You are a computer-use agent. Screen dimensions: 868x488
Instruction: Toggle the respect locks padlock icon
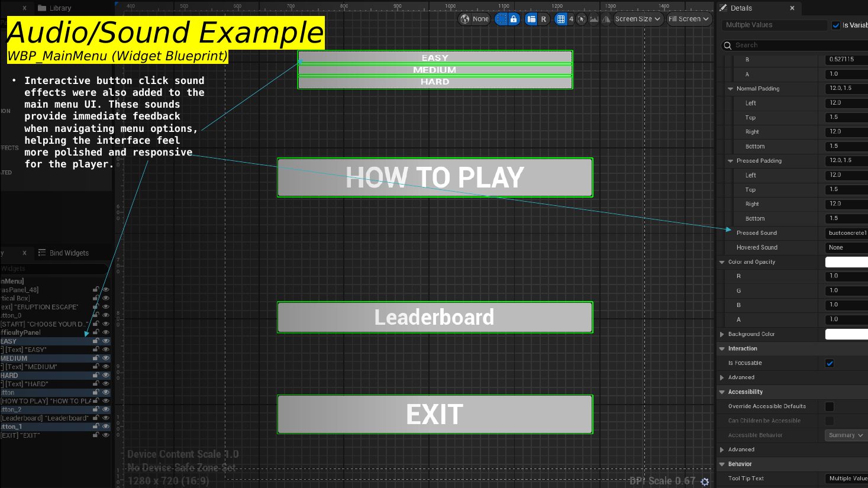coord(514,19)
